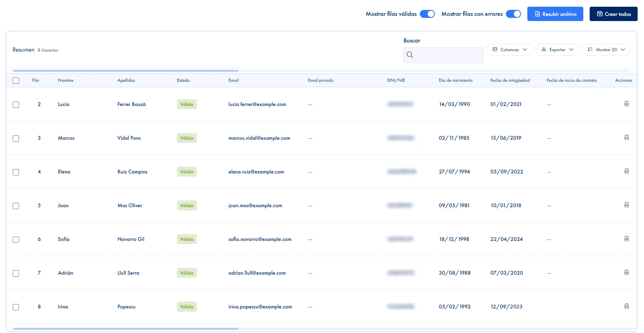Screen dimensions: 644x333
Task: Check the select-all header checkbox
Action: pos(16,81)
